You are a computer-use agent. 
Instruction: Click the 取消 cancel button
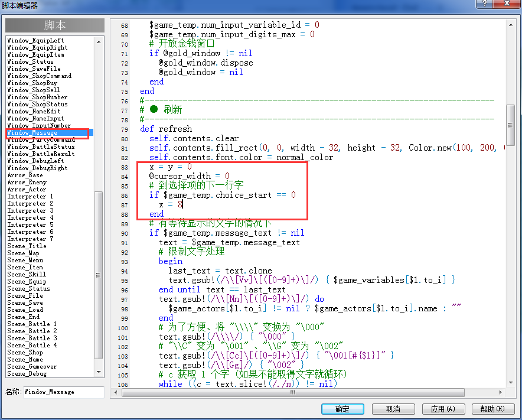click(393, 409)
